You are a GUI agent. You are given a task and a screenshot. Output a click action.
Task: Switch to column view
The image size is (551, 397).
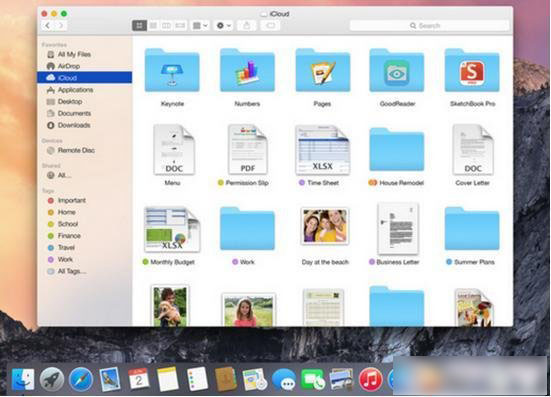(166, 25)
